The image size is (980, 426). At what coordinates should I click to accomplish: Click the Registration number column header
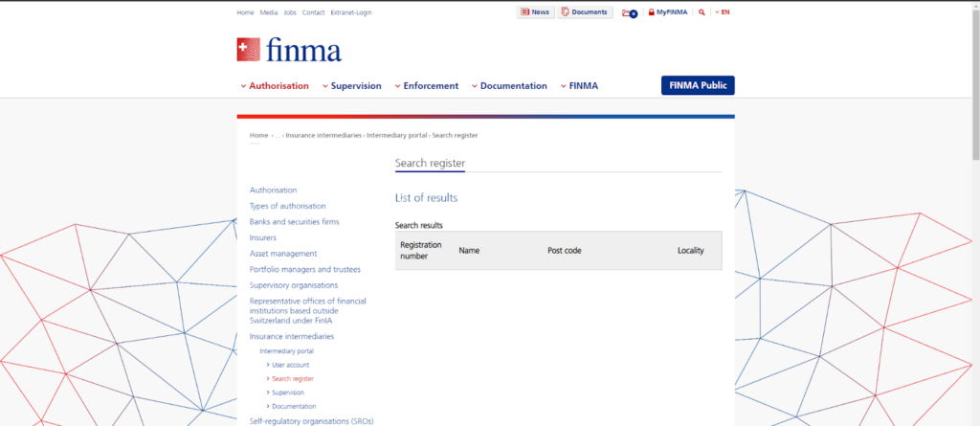click(421, 250)
